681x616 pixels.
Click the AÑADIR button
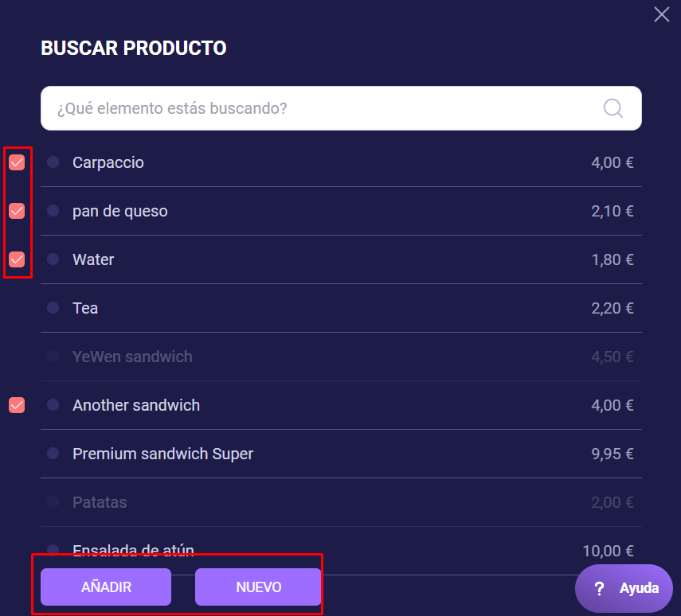(106, 587)
